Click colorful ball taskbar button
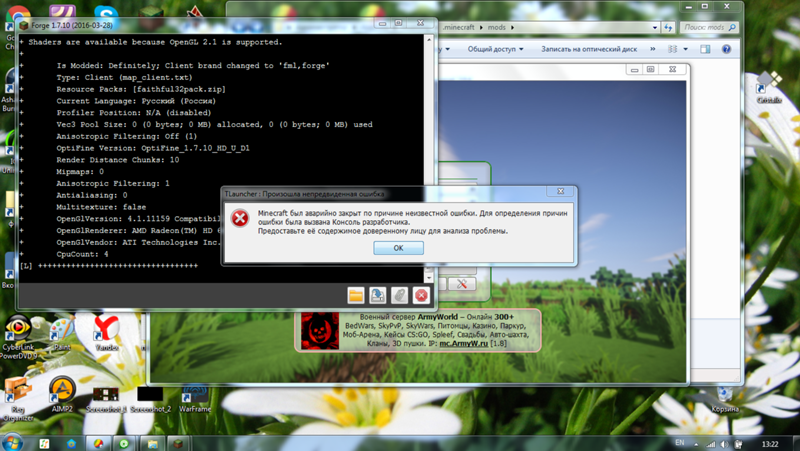The height and width of the screenshot is (451, 800). click(98, 443)
